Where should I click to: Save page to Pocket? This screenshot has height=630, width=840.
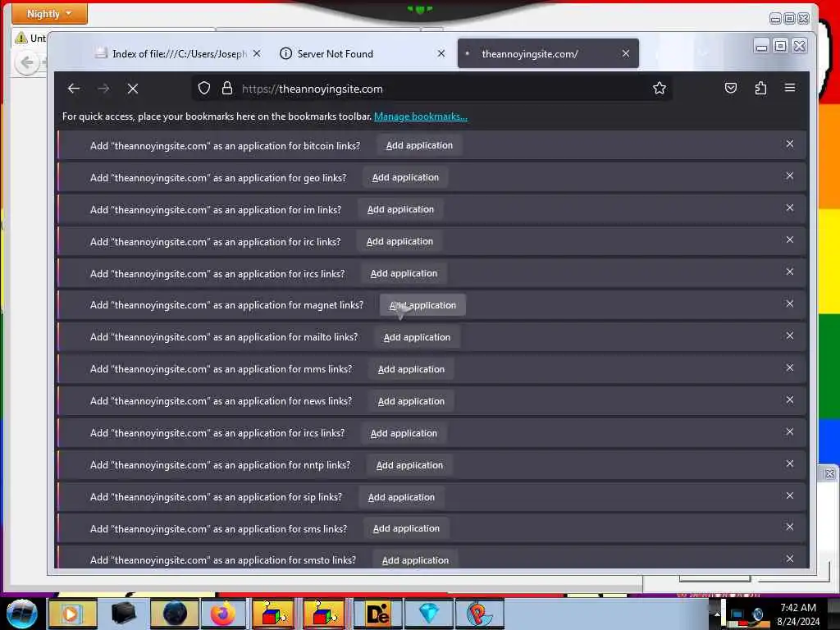coord(731,88)
